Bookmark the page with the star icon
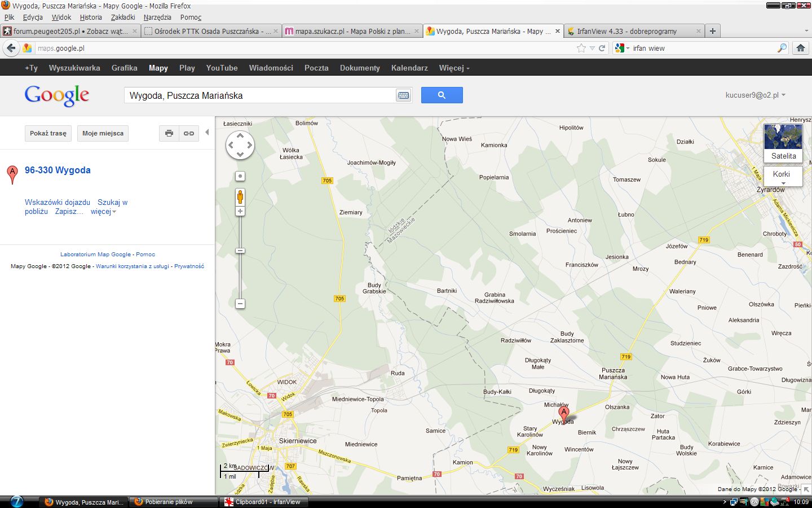This screenshot has width=812, height=508. [x=581, y=48]
